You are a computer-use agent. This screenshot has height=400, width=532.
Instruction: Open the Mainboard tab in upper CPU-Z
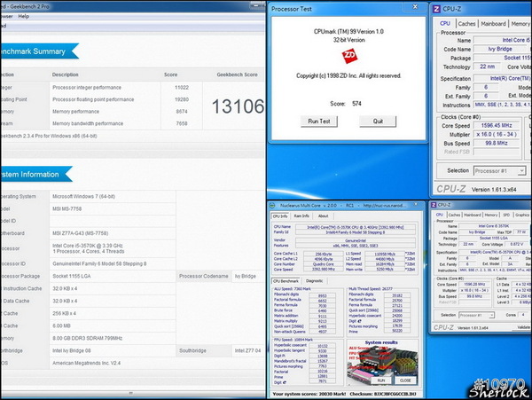tap(494, 24)
